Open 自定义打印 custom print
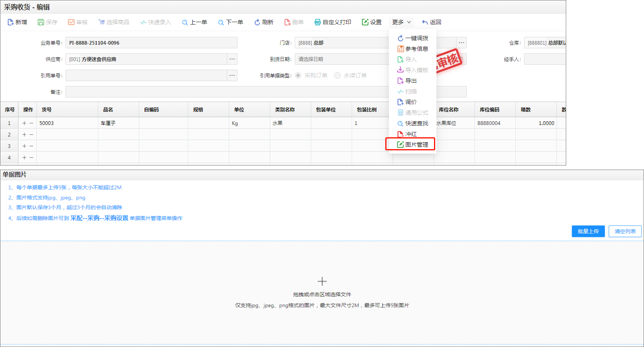644x347 pixels. pos(332,22)
